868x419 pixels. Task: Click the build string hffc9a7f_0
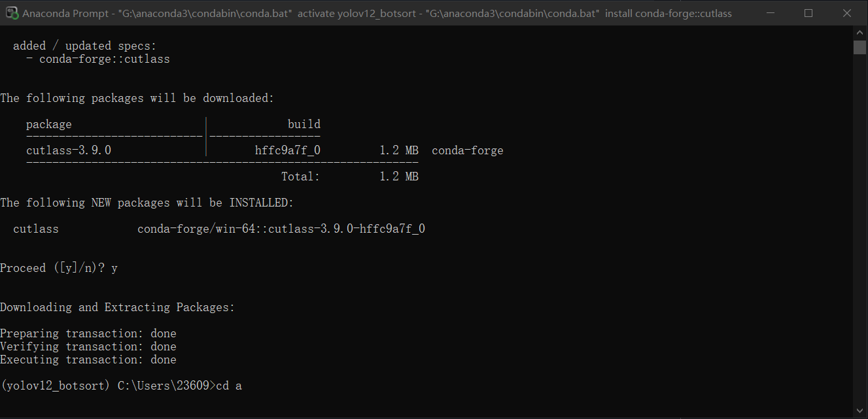[x=287, y=150]
